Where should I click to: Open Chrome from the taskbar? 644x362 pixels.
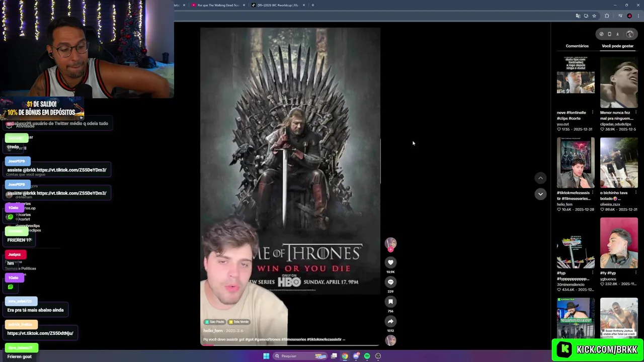coord(345,356)
